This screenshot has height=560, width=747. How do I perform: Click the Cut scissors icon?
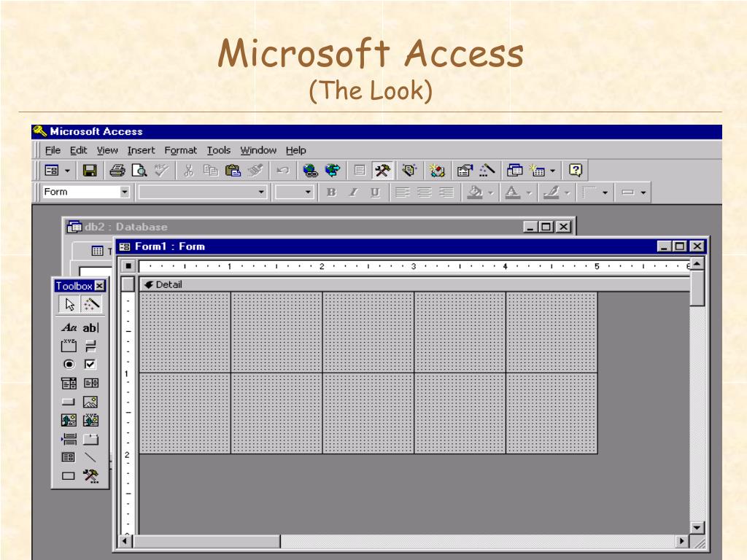pyautogui.click(x=189, y=171)
